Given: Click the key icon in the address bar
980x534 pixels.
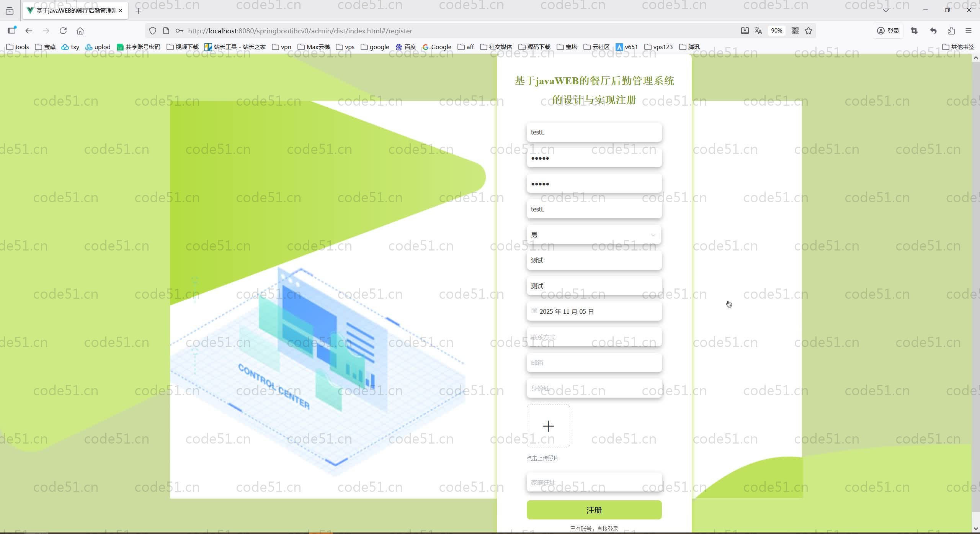Looking at the screenshot, I should point(178,31).
